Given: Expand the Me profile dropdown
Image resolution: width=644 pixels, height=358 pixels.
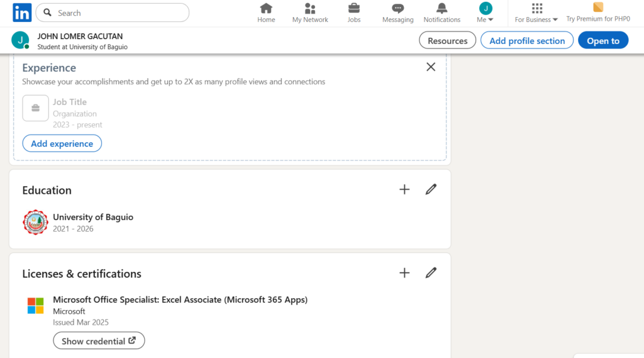Looking at the screenshot, I should click(x=485, y=13).
